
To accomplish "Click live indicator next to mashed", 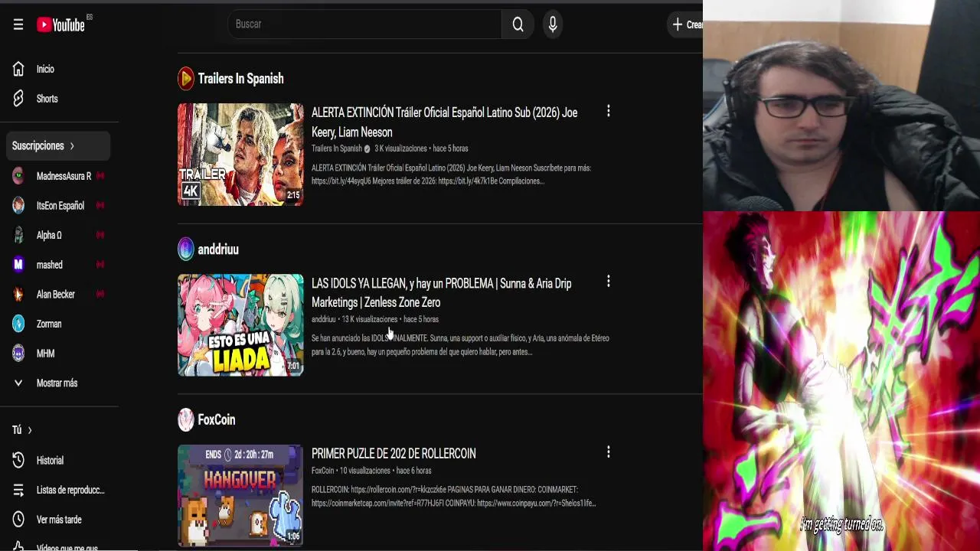I will pos(100,265).
